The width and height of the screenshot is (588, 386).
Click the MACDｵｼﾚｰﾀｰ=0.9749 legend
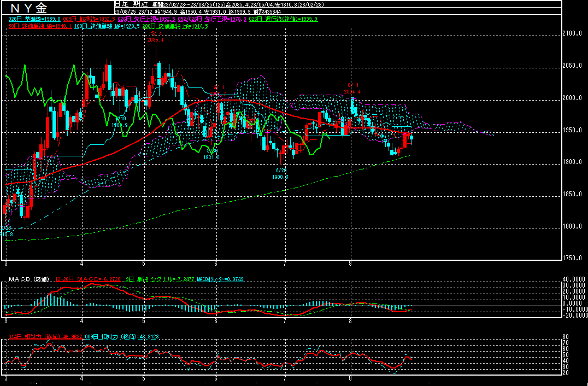pos(221,279)
